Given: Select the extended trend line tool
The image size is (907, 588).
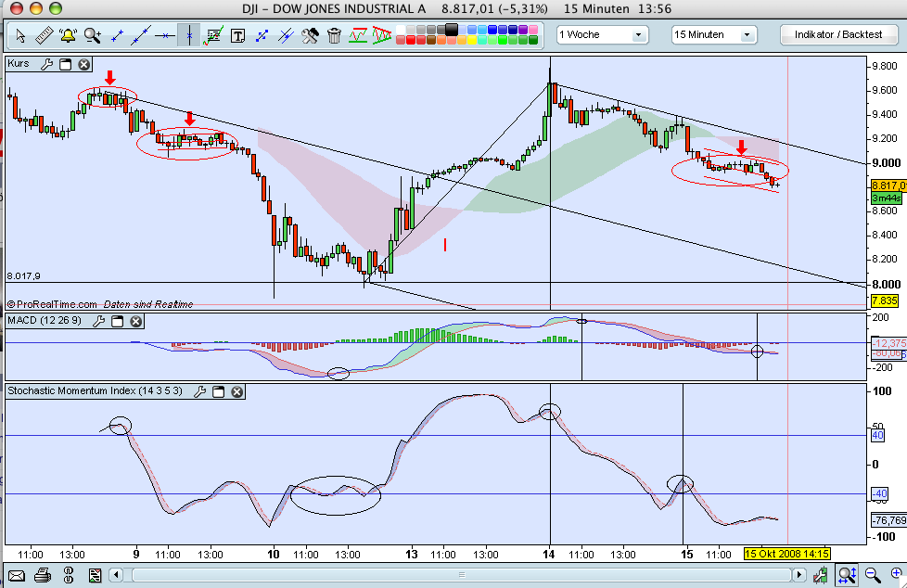Looking at the screenshot, I should [x=141, y=36].
